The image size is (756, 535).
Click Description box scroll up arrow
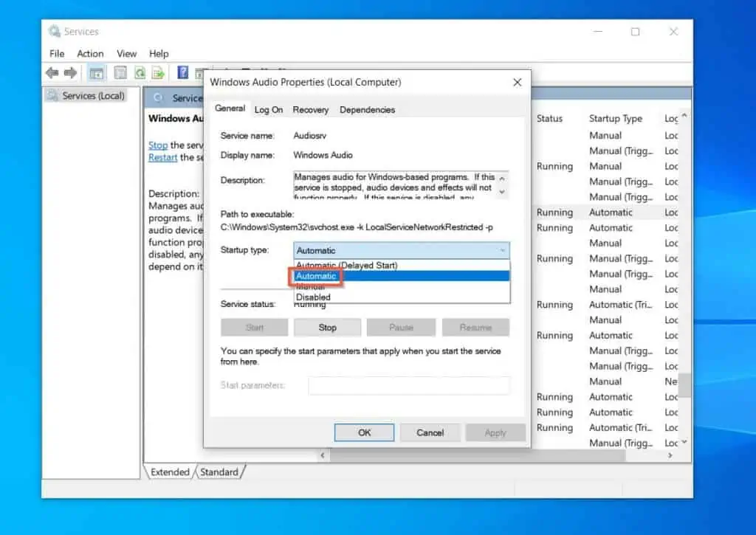click(x=502, y=179)
